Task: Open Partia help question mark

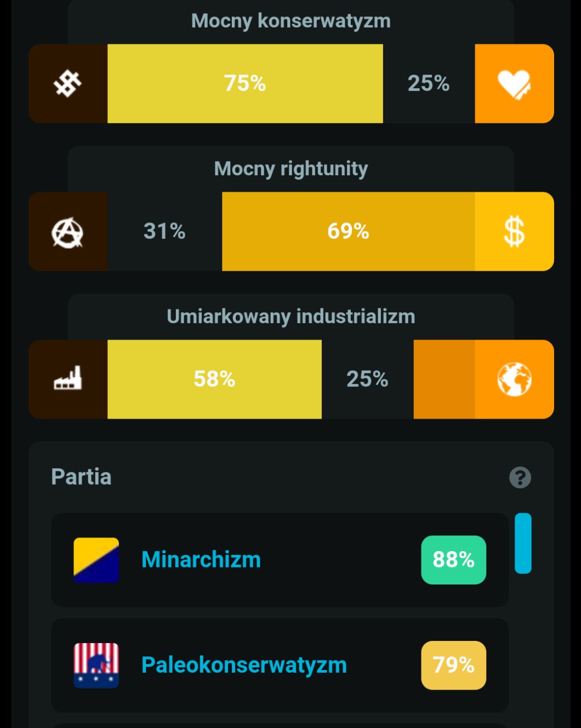Action: pyautogui.click(x=520, y=478)
